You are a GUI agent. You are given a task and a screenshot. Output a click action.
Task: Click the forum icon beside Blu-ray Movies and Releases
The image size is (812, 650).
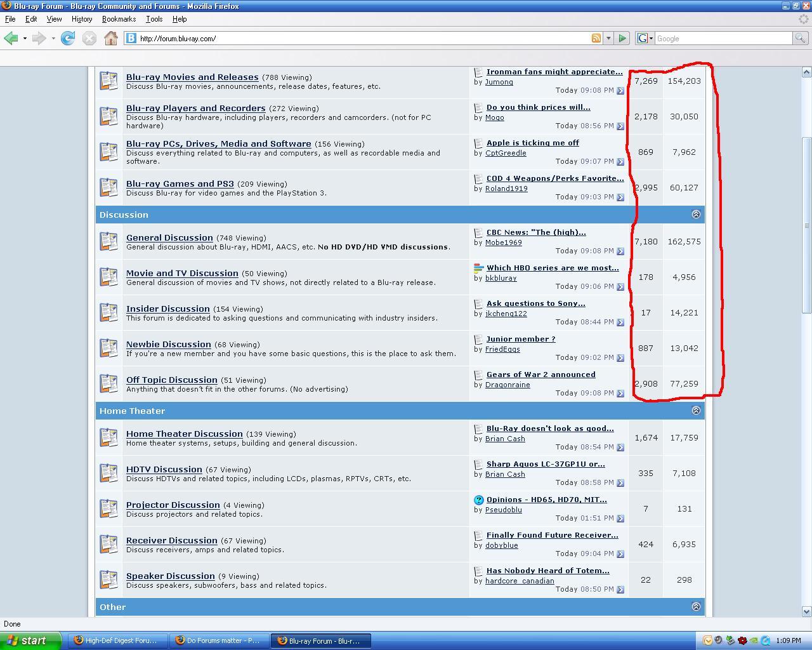click(108, 81)
